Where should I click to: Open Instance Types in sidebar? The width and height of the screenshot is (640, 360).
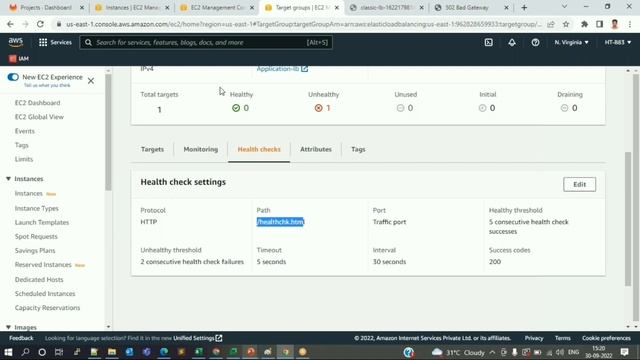36,209
